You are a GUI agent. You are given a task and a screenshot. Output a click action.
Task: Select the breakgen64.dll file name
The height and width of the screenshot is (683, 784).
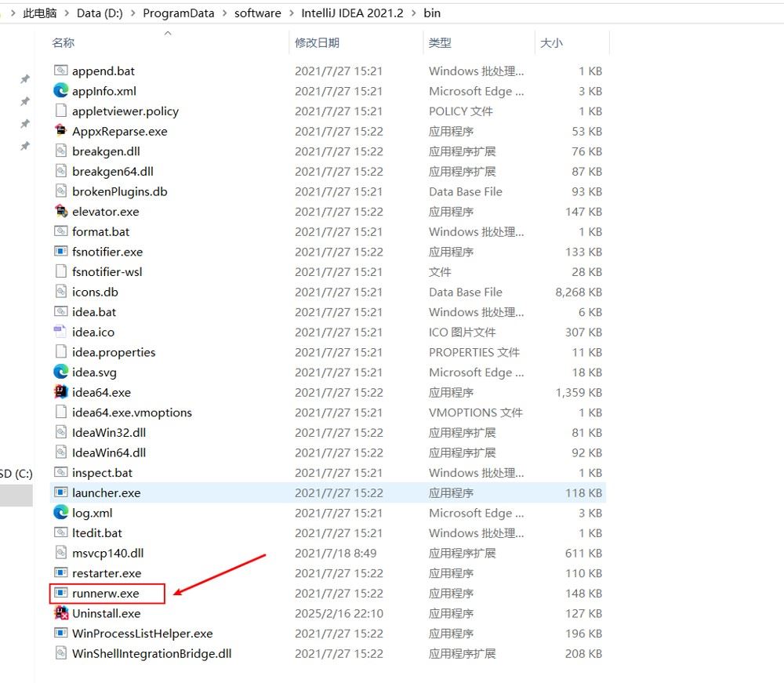pyautogui.click(x=112, y=171)
